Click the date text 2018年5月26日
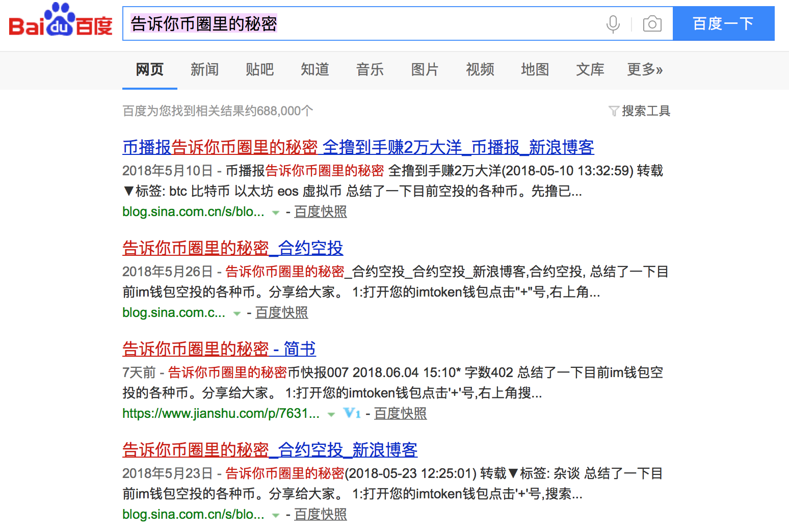Image resolution: width=789 pixels, height=532 pixels. [x=168, y=272]
